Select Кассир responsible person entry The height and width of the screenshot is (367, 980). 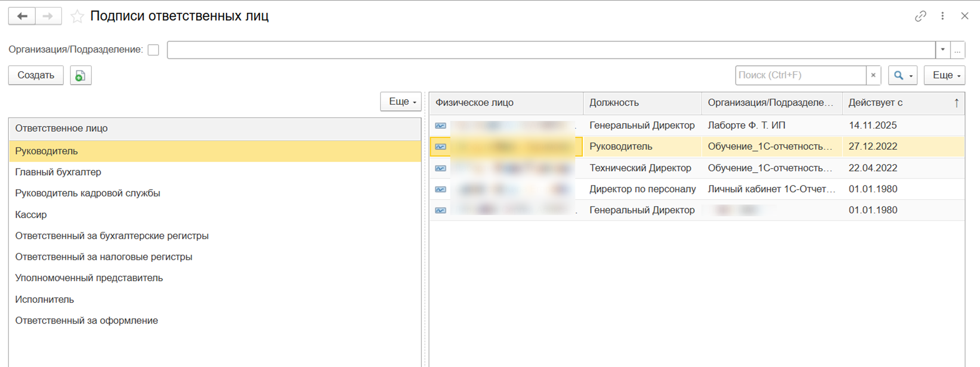click(31, 215)
